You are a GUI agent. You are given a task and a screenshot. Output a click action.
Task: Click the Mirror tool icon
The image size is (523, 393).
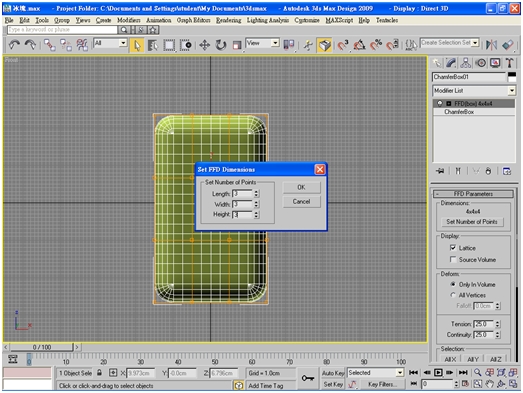coord(491,45)
